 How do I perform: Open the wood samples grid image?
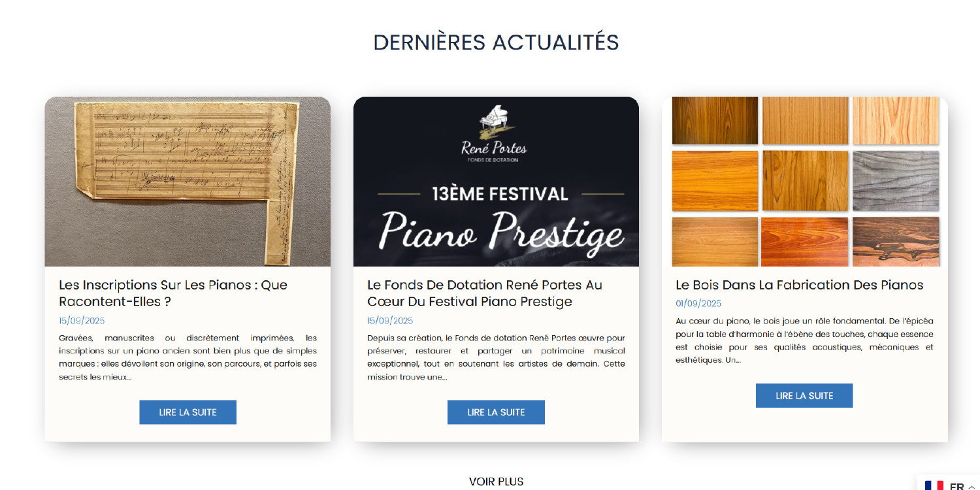click(804, 181)
